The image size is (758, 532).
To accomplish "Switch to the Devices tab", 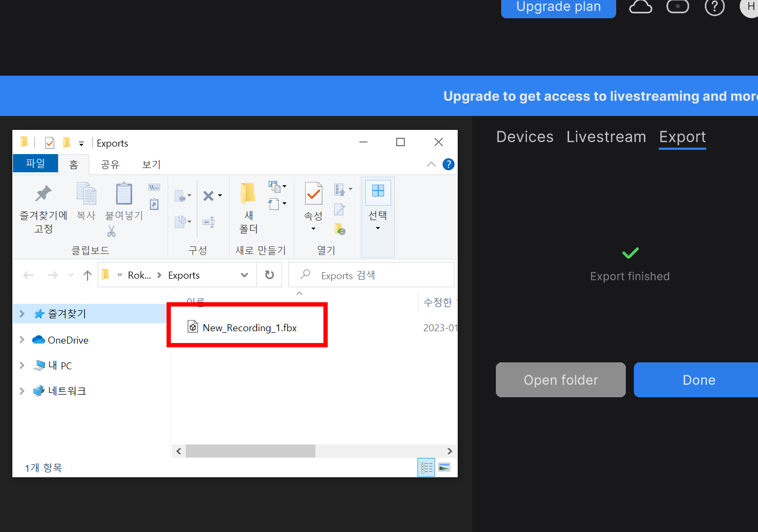I will [525, 137].
